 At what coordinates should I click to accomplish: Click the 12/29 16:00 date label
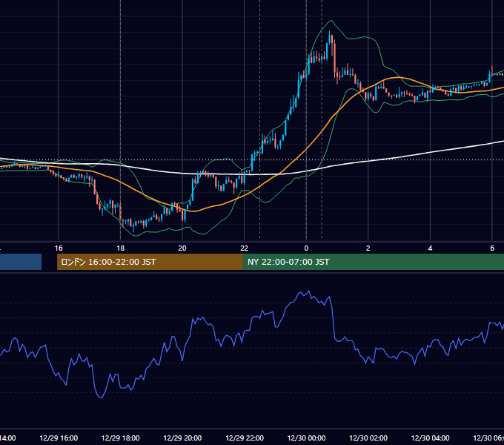coord(59,438)
